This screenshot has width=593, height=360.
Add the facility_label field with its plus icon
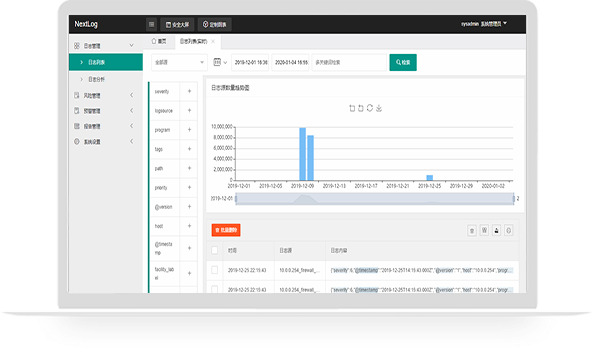pyautogui.click(x=189, y=273)
